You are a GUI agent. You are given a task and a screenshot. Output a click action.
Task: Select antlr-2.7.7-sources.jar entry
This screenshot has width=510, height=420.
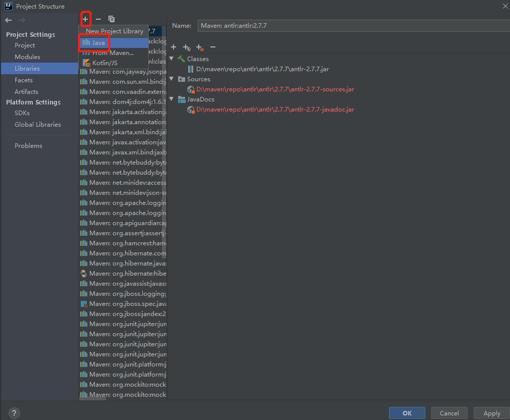click(275, 89)
